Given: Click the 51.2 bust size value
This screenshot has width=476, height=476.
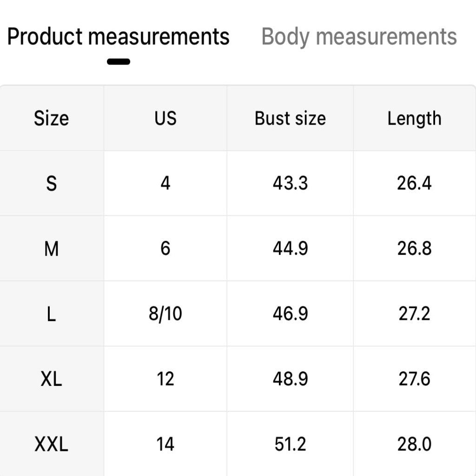Looking at the screenshot, I should point(290,444).
